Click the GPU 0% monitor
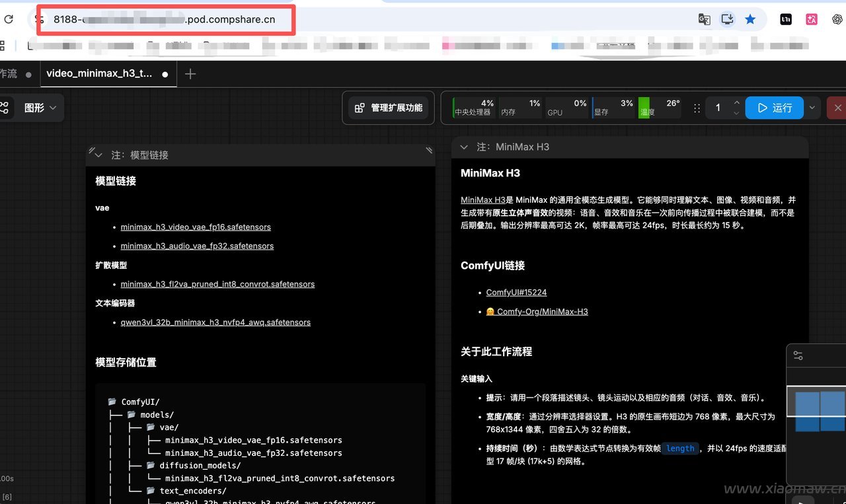The height and width of the screenshot is (504, 846). click(x=567, y=108)
